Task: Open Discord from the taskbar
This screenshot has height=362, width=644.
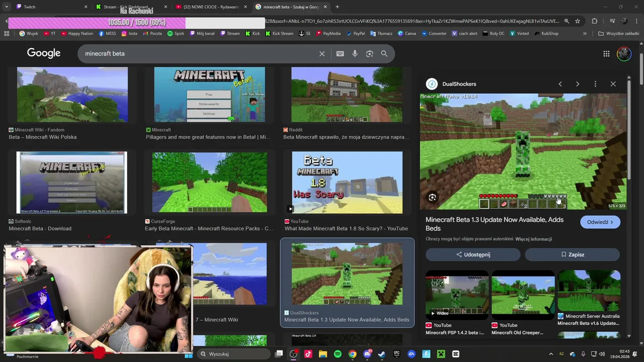Action: 367,354
